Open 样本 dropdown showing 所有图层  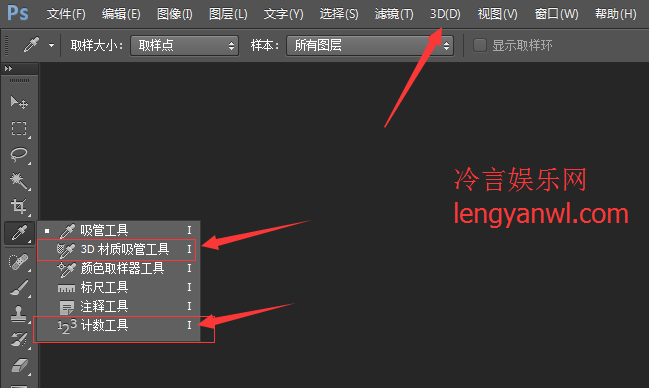(x=370, y=45)
